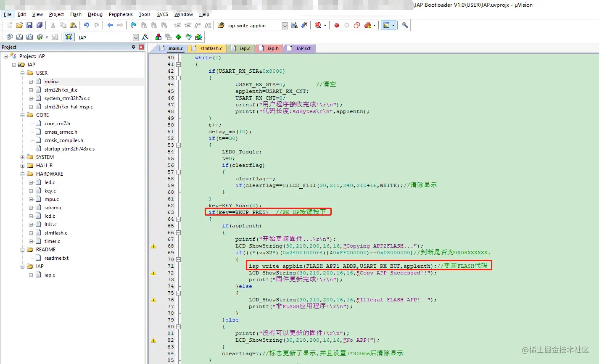Viewport: 599px width, 364px height.
Task: Build the target files
Action: click(x=19, y=37)
